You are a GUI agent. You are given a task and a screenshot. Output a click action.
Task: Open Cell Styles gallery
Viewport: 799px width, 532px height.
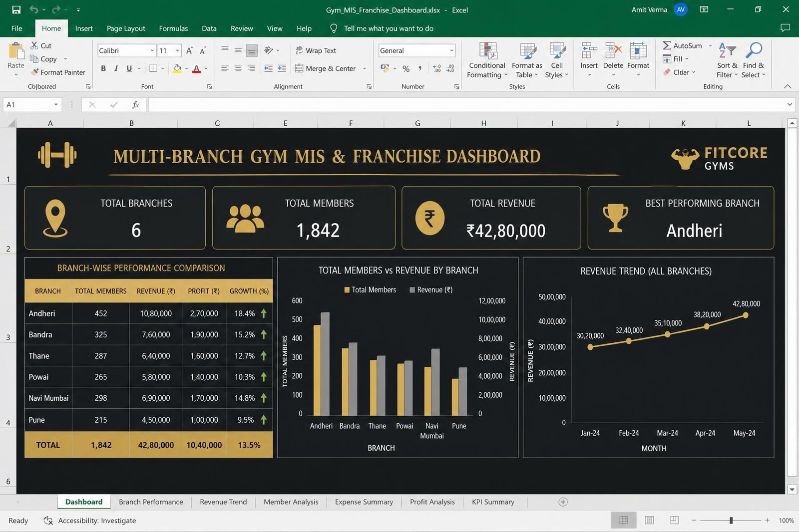(x=557, y=60)
